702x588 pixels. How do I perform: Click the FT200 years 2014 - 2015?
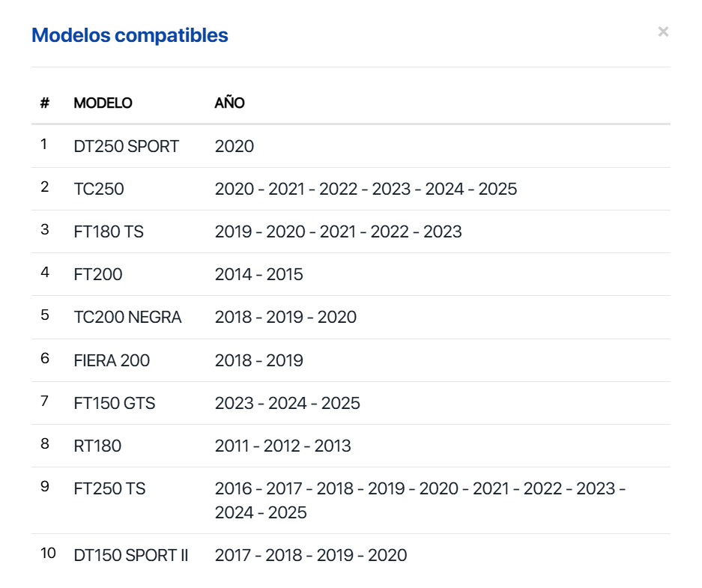[258, 275]
